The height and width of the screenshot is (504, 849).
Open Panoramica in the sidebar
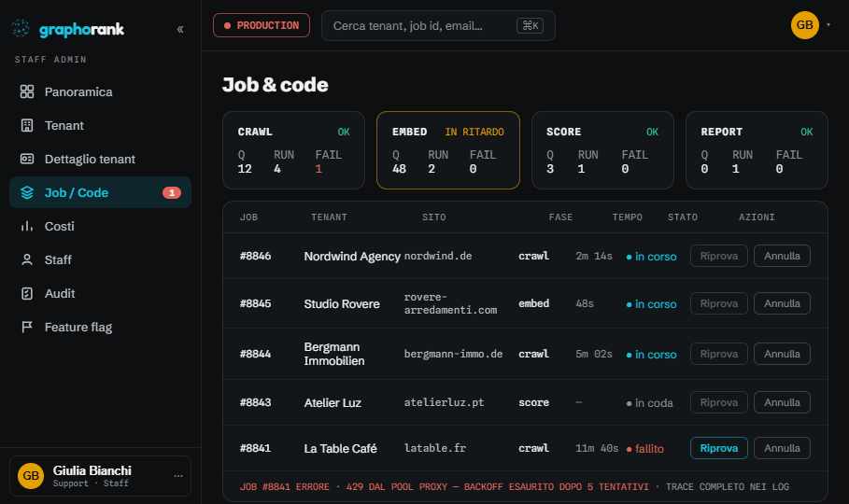coord(100,92)
